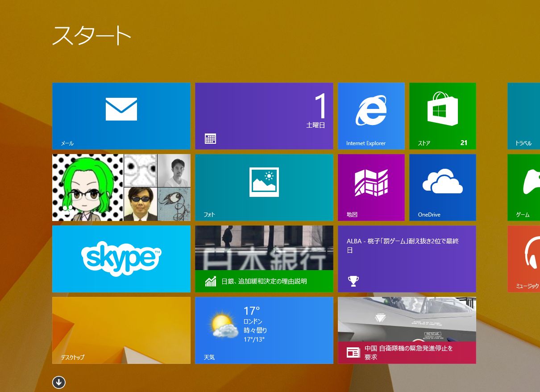Open the Travel tile labeled トラベル
Screen dimensions: 540x392
[x=523, y=116]
